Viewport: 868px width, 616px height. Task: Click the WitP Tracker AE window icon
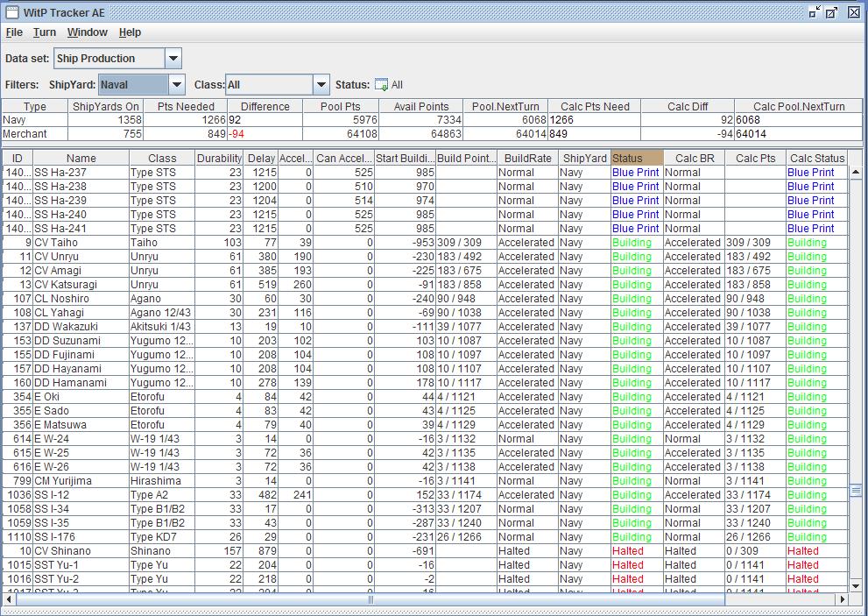point(11,12)
